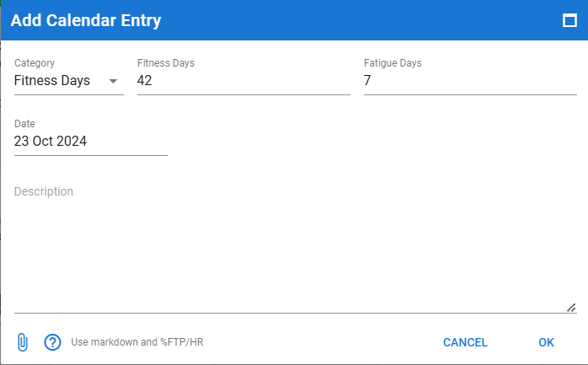
Task: Expand the Category dropdown arrow
Action: click(x=113, y=81)
